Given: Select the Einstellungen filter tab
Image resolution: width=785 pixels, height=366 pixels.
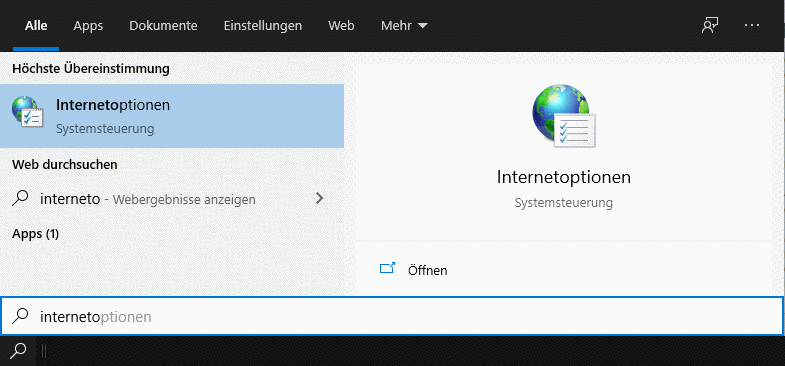Looking at the screenshot, I should point(263,26).
